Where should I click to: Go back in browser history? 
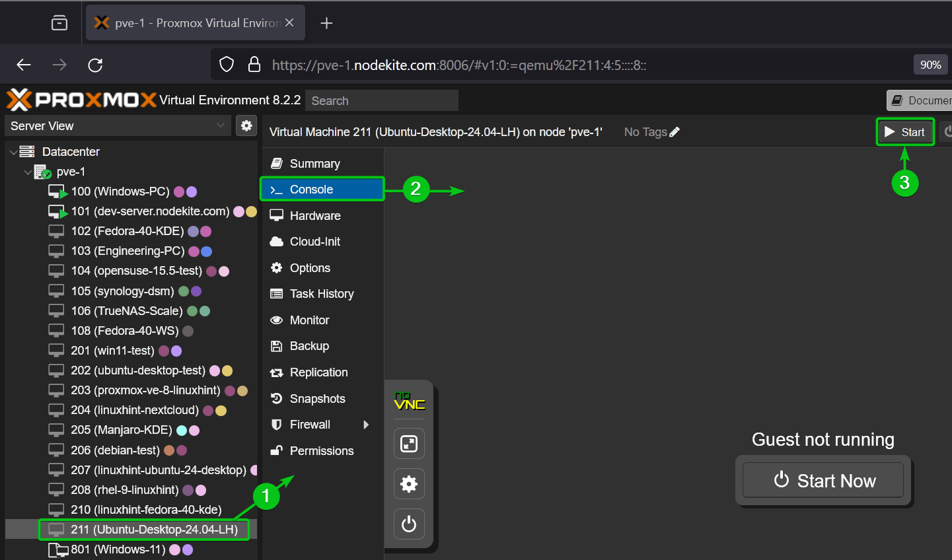point(24,65)
